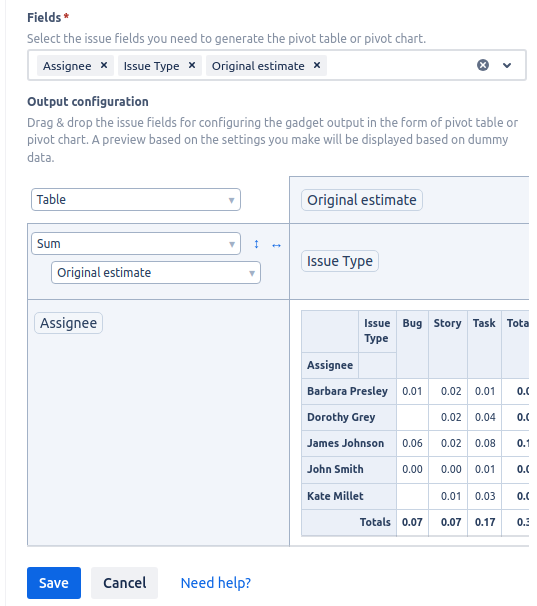Remove the Original estimate field tag
537x606 pixels.
[x=317, y=65]
